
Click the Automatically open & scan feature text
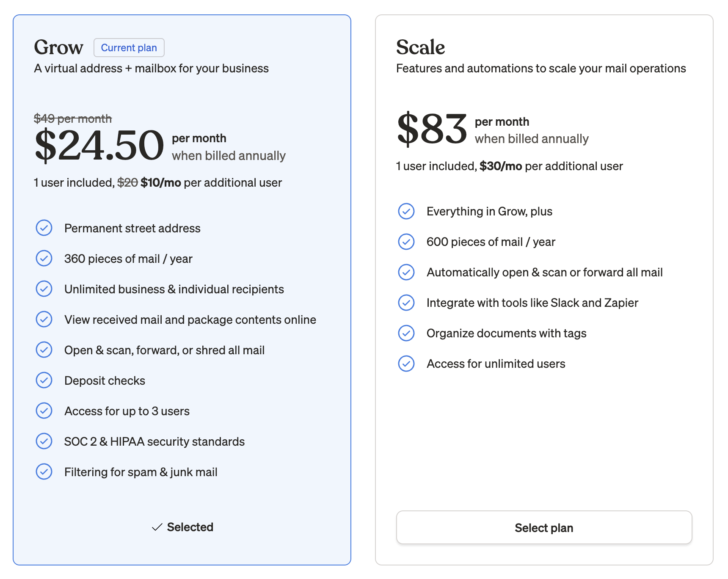point(544,272)
